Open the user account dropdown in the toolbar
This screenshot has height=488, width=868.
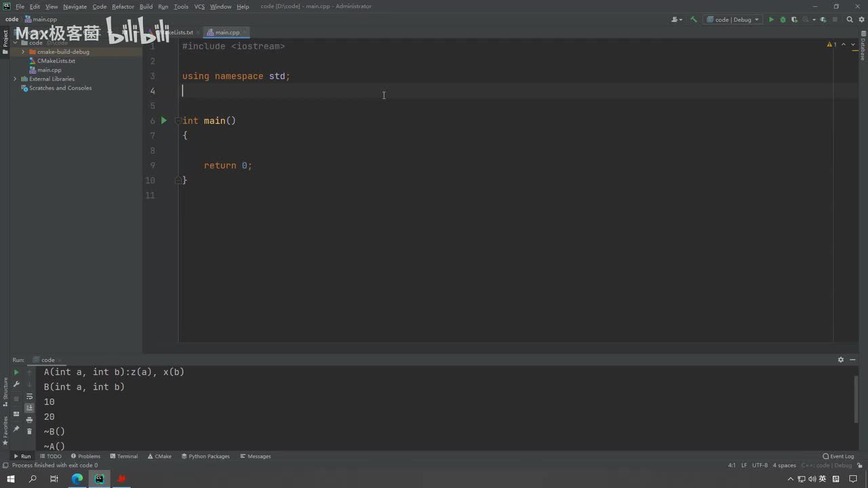point(677,20)
